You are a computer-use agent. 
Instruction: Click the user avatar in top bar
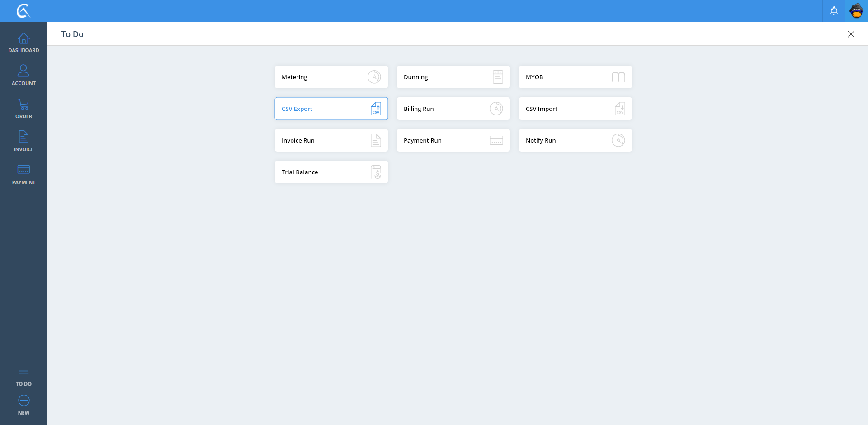pyautogui.click(x=856, y=11)
